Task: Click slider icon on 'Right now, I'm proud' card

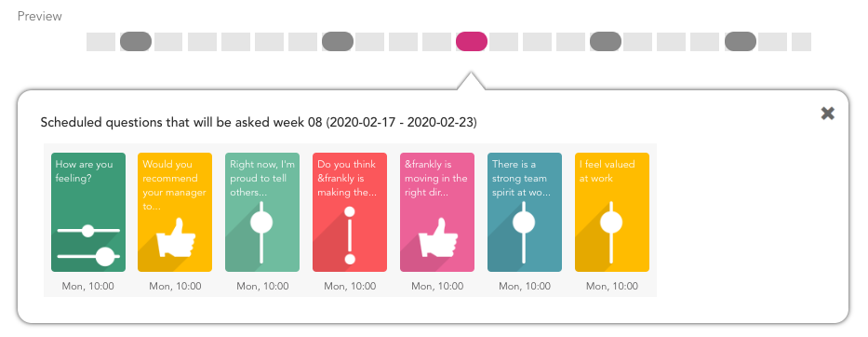Action: [261, 232]
